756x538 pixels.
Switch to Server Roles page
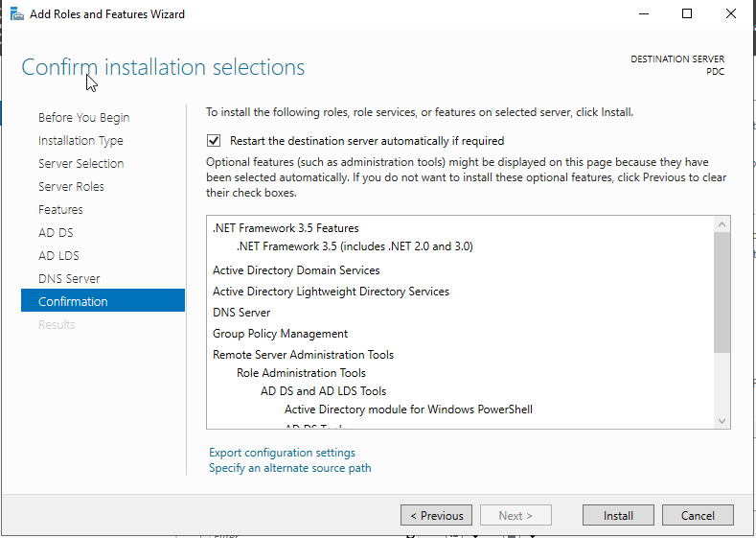pyautogui.click(x=71, y=187)
